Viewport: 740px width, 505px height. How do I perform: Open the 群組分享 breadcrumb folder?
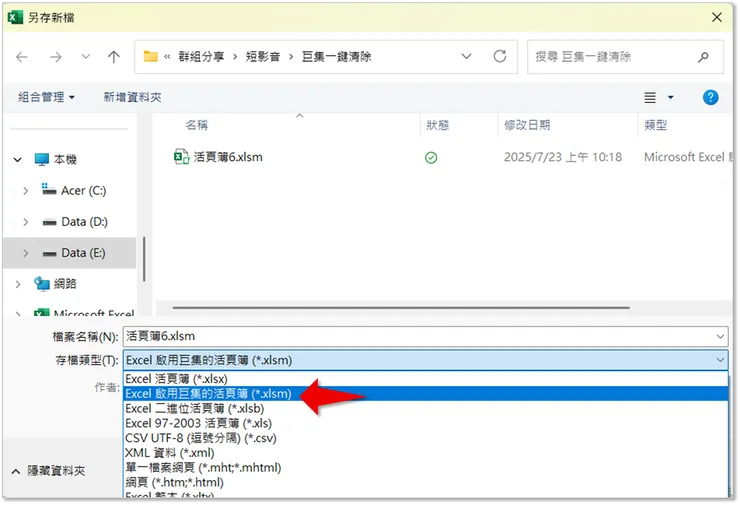[x=201, y=57]
